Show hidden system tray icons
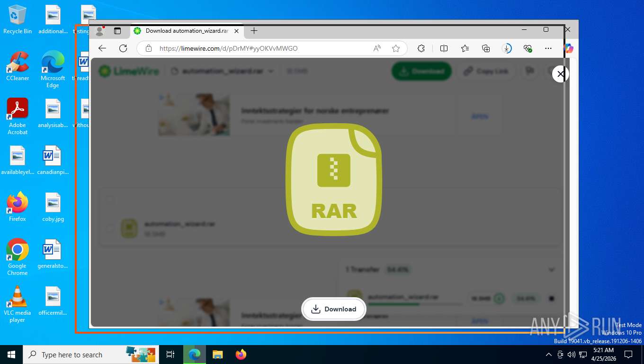 (549, 355)
